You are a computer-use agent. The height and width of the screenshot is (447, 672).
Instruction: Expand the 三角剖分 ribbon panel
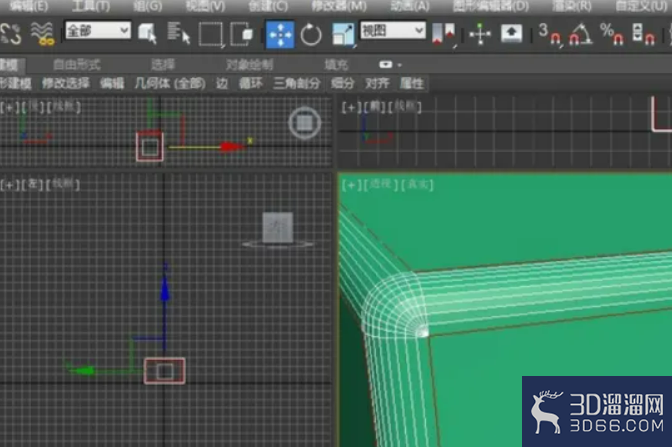(297, 83)
